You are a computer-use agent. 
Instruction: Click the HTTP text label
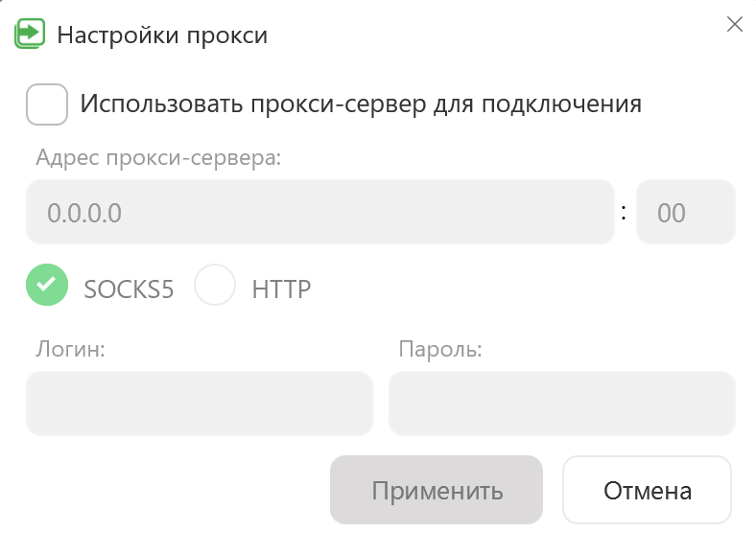(x=281, y=289)
